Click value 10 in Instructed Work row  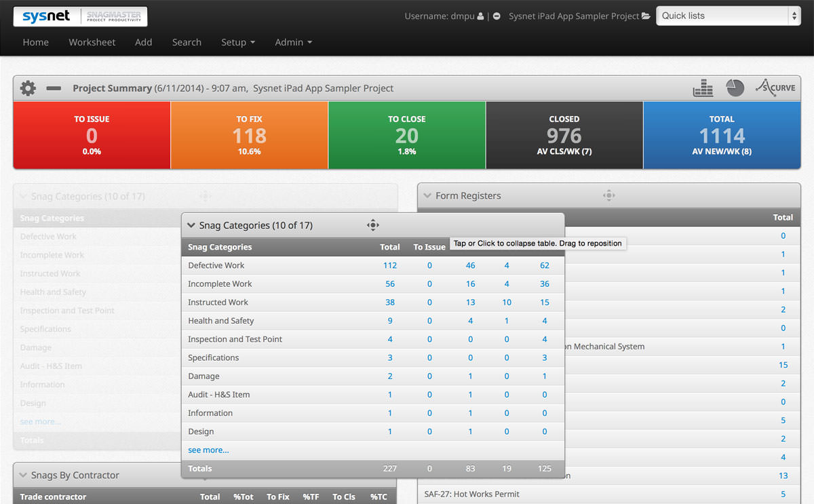point(507,302)
